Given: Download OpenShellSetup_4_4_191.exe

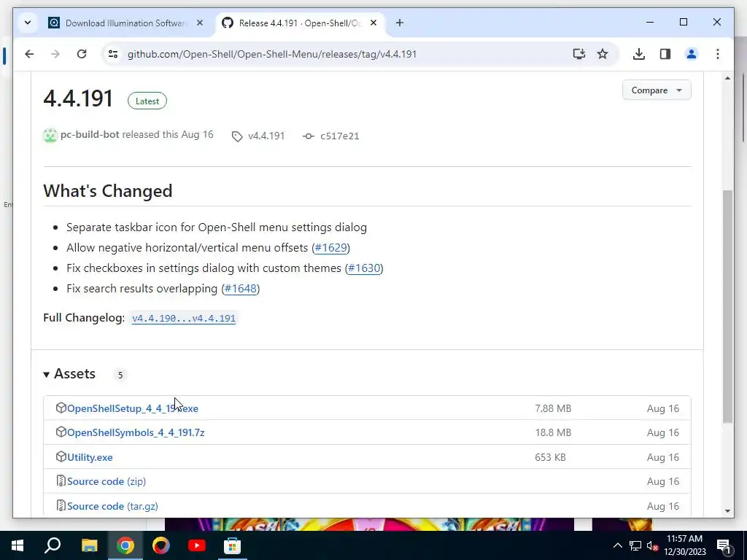Looking at the screenshot, I should (x=133, y=408).
